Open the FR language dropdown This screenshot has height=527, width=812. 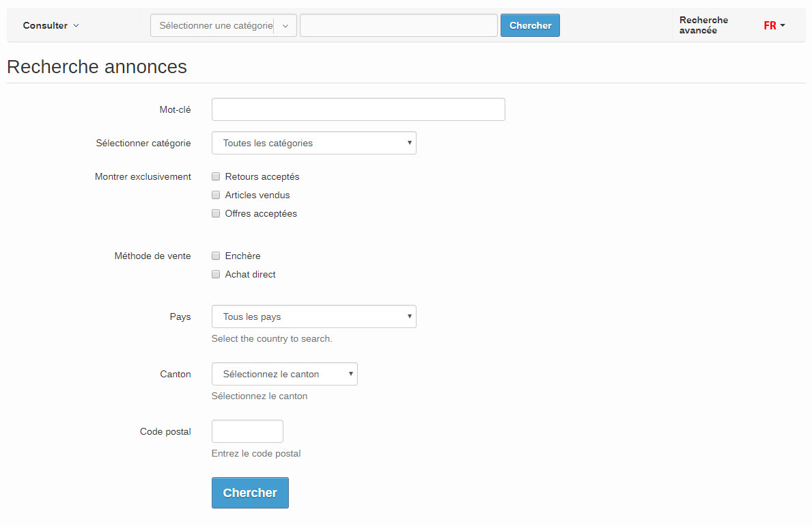point(774,25)
